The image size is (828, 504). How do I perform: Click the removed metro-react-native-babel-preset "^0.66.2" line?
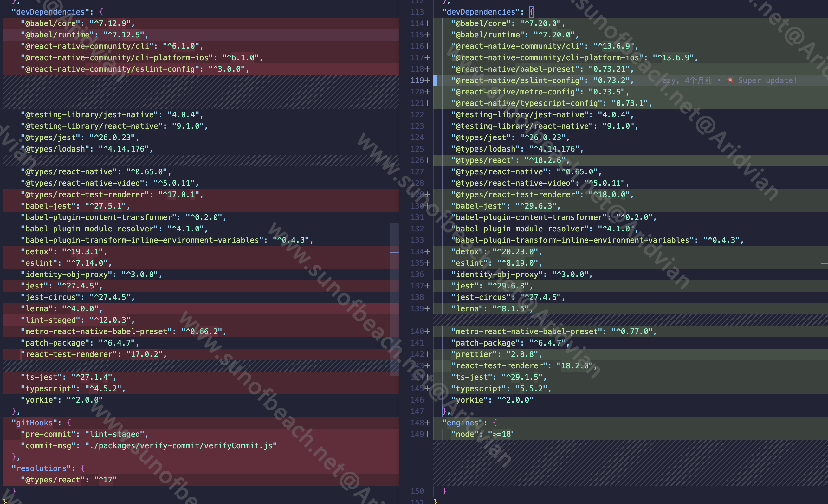(x=201, y=332)
